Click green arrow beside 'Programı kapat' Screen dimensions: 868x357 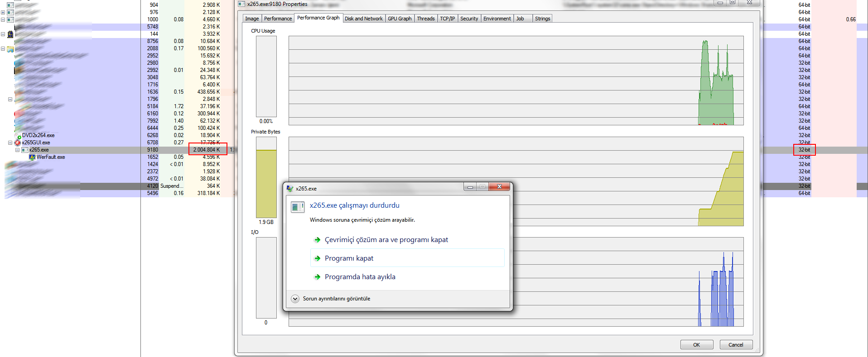tap(318, 258)
